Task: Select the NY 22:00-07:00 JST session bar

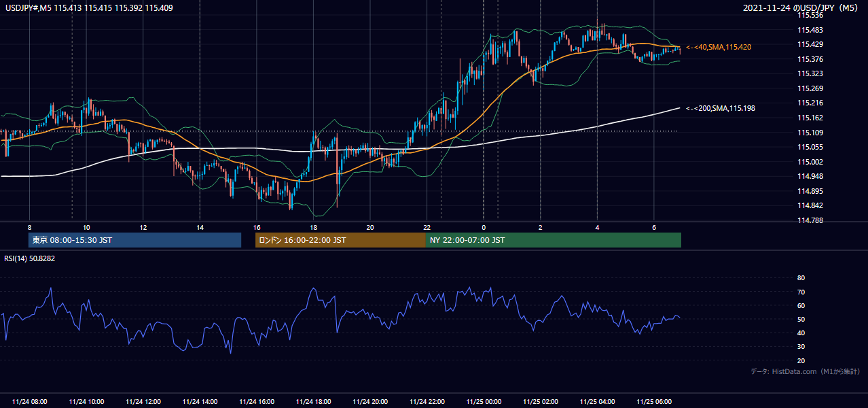Action: tap(554, 240)
